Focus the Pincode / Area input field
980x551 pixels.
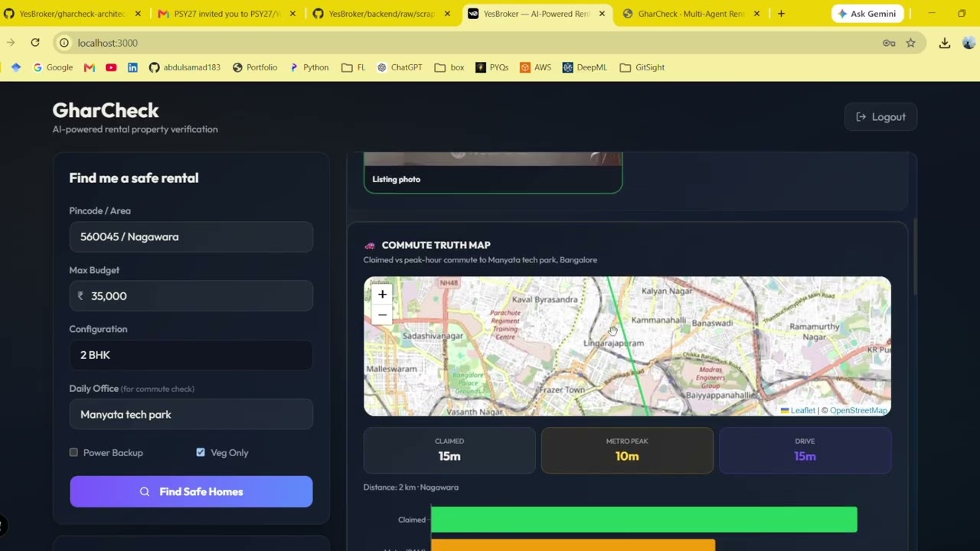(x=191, y=237)
